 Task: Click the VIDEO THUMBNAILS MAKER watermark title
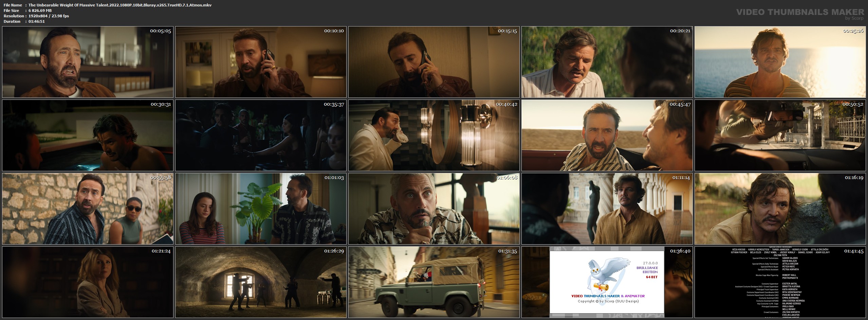click(x=800, y=12)
